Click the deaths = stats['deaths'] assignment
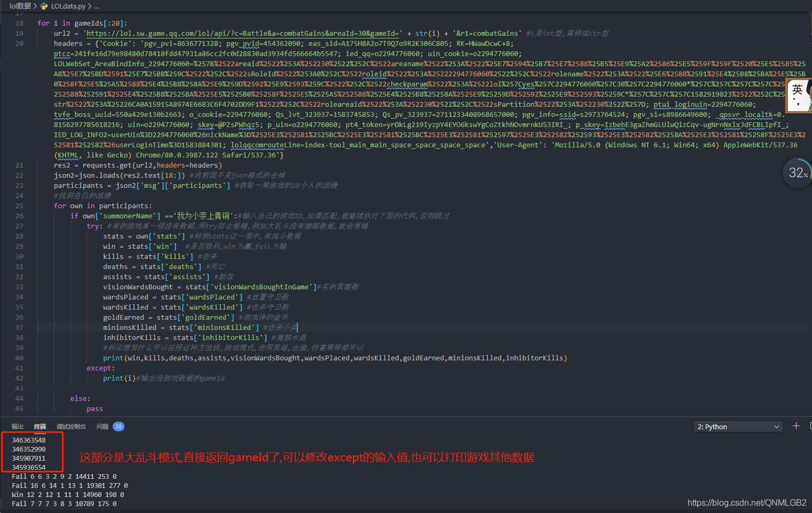Image resolution: width=812 pixels, height=513 pixels. coord(152,266)
